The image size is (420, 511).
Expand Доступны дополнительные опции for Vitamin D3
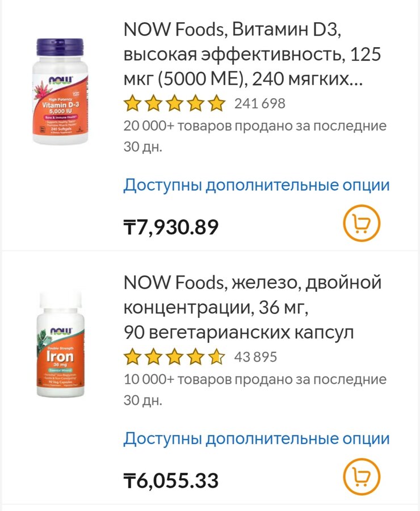257,185
